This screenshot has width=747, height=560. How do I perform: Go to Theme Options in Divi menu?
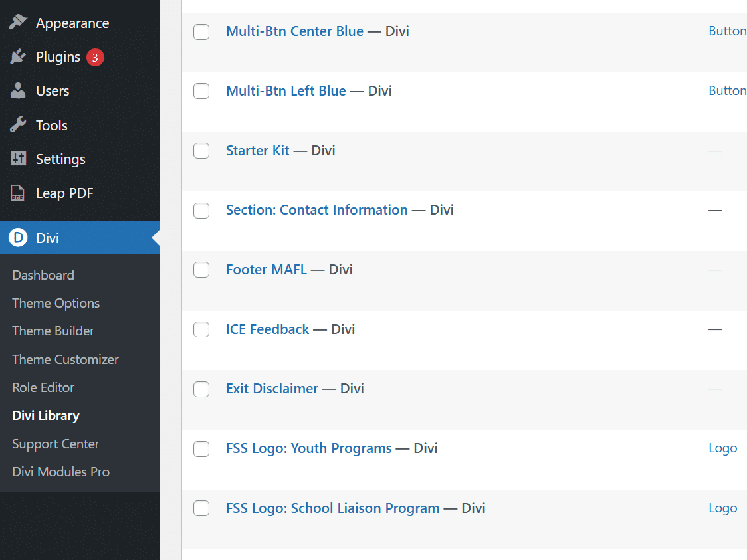click(56, 304)
